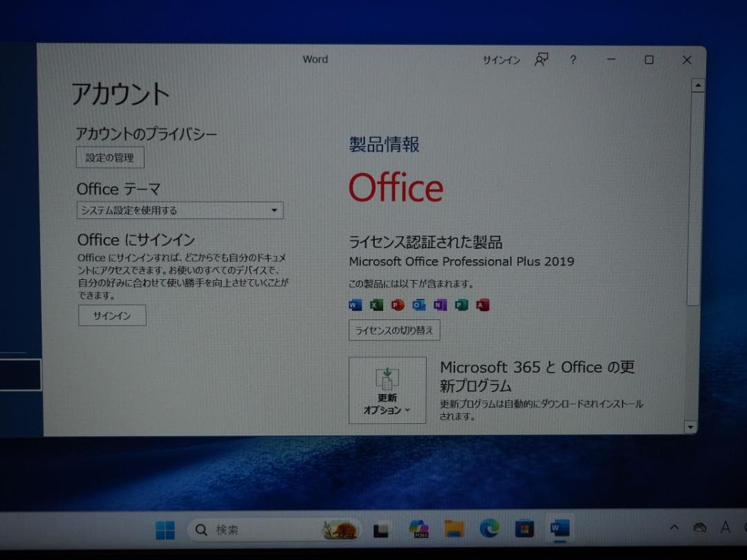Launch Microsoft Edge from the taskbar
747x560 pixels.
click(489, 529)
